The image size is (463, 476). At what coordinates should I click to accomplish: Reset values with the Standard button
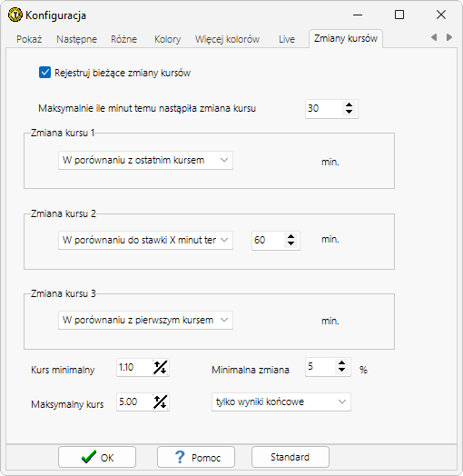[291, 457]
